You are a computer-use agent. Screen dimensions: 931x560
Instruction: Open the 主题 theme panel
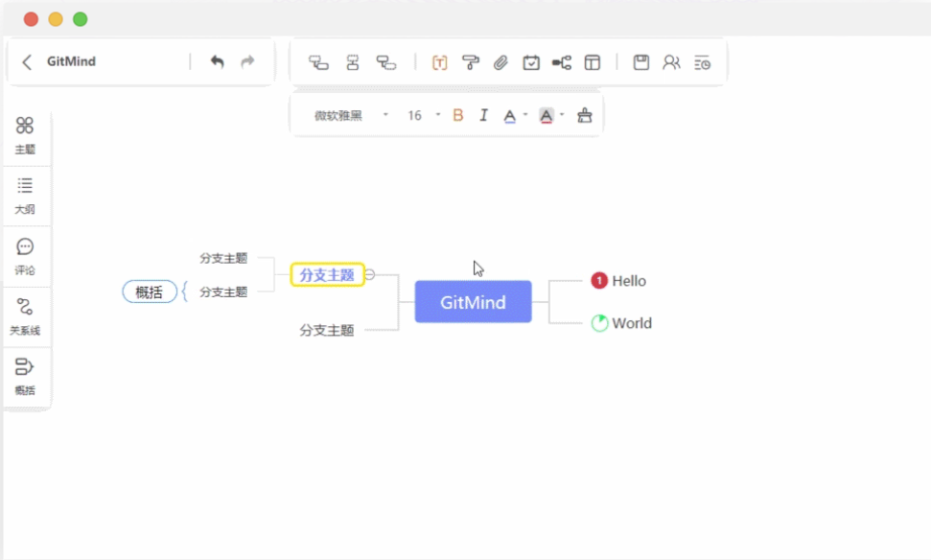25,135
